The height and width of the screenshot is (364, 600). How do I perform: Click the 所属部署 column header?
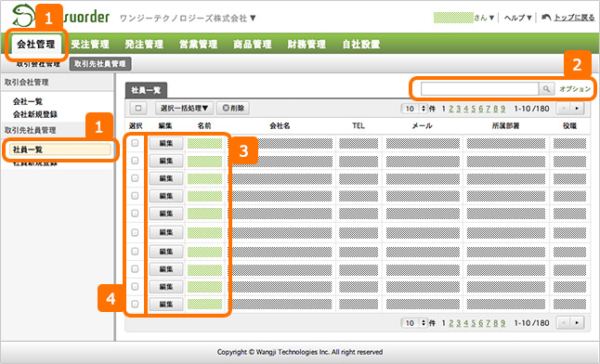click(x=505, y=126)
